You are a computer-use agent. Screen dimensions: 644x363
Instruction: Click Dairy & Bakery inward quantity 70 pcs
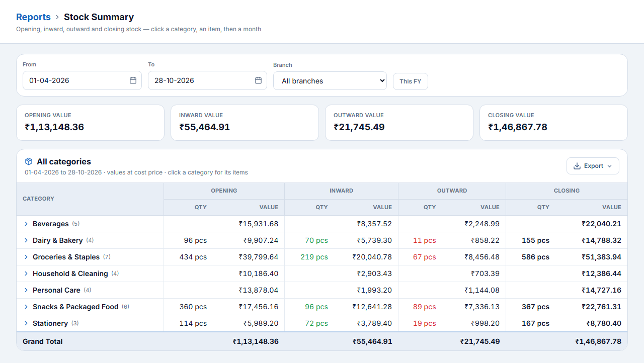pyautogui.click(x=316, y=240)
